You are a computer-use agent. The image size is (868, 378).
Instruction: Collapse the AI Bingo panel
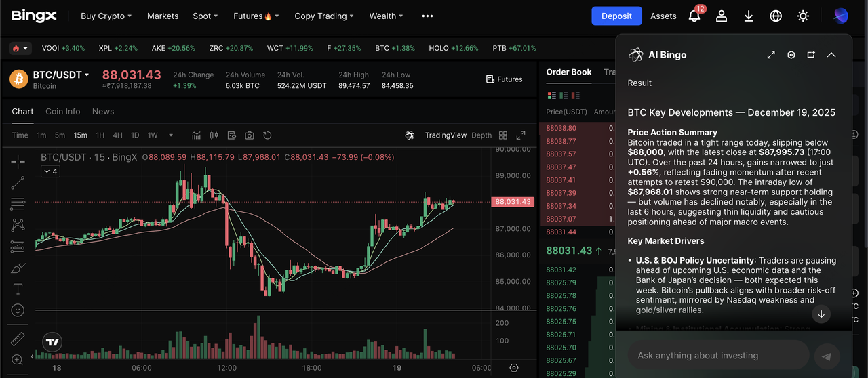click(831, 55)
